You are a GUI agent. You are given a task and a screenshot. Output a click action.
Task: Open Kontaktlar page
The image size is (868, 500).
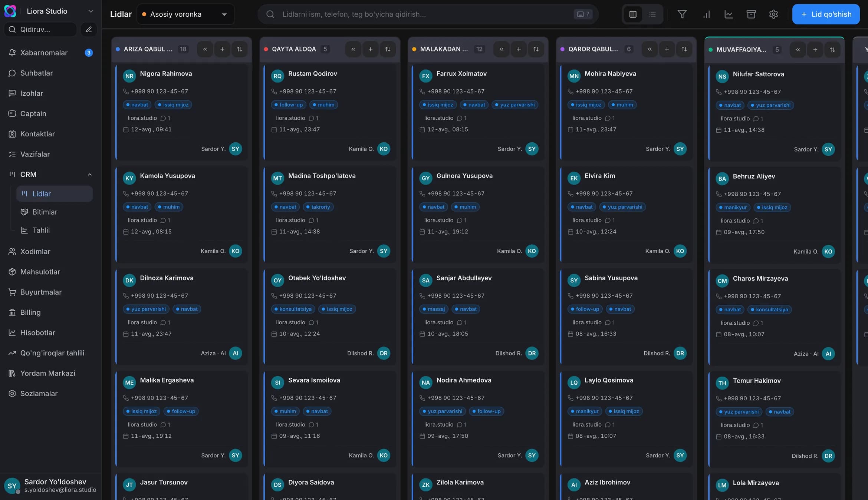(50, 134)
